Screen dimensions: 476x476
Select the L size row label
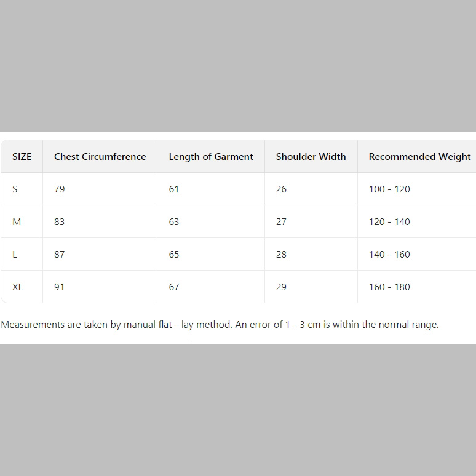(x=15, y=255)
